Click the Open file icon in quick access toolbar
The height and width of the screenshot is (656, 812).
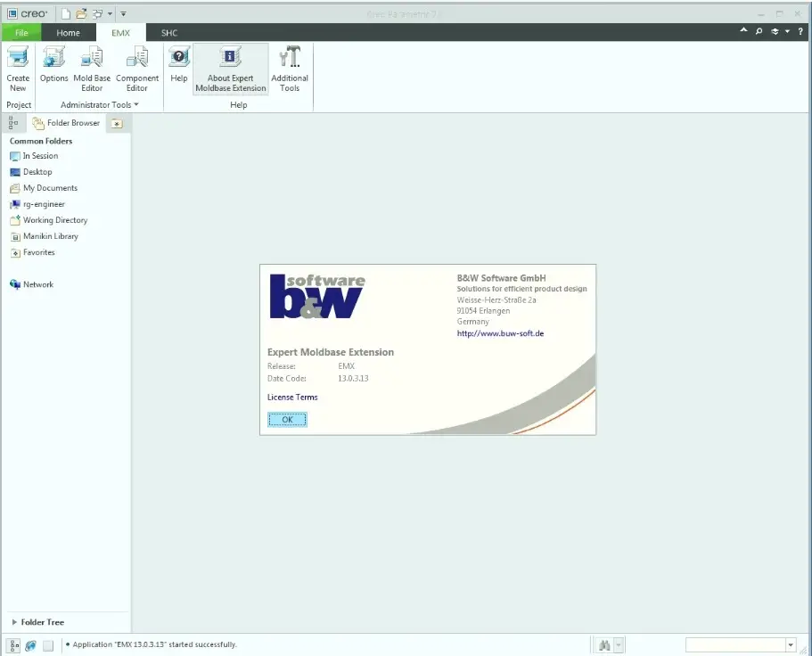click(x=81, y=14)
